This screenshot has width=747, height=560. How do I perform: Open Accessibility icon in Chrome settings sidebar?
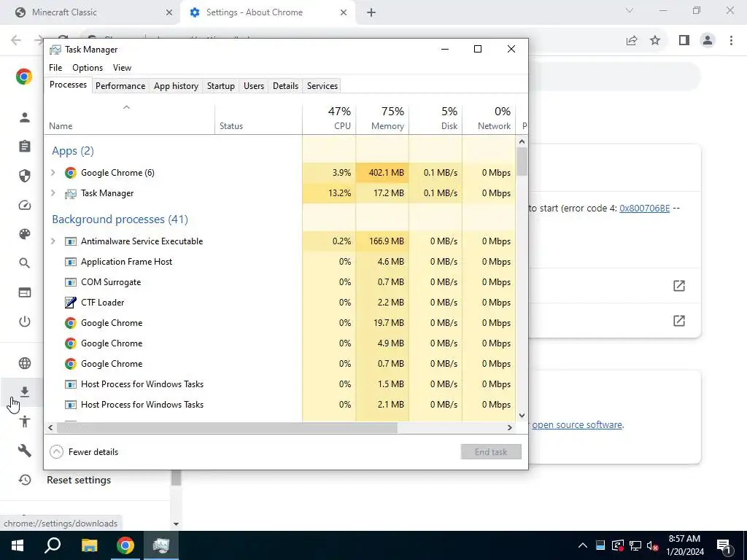coord(25,421)
